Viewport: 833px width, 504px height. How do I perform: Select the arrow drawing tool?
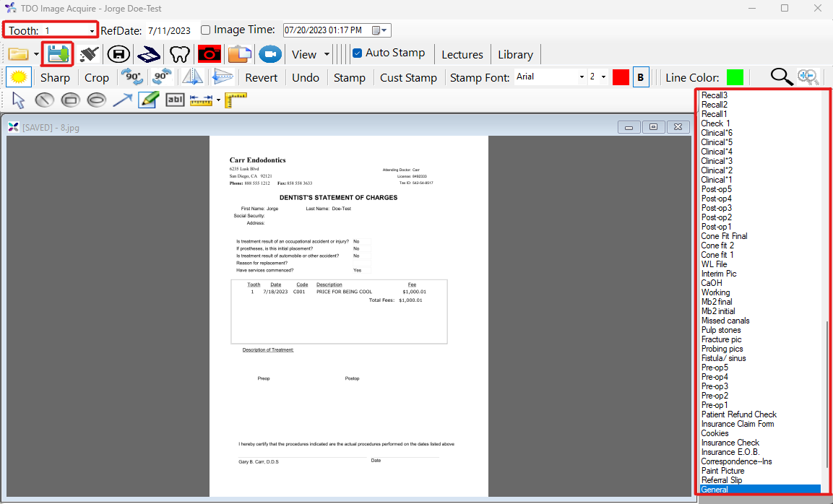(122, 100)
